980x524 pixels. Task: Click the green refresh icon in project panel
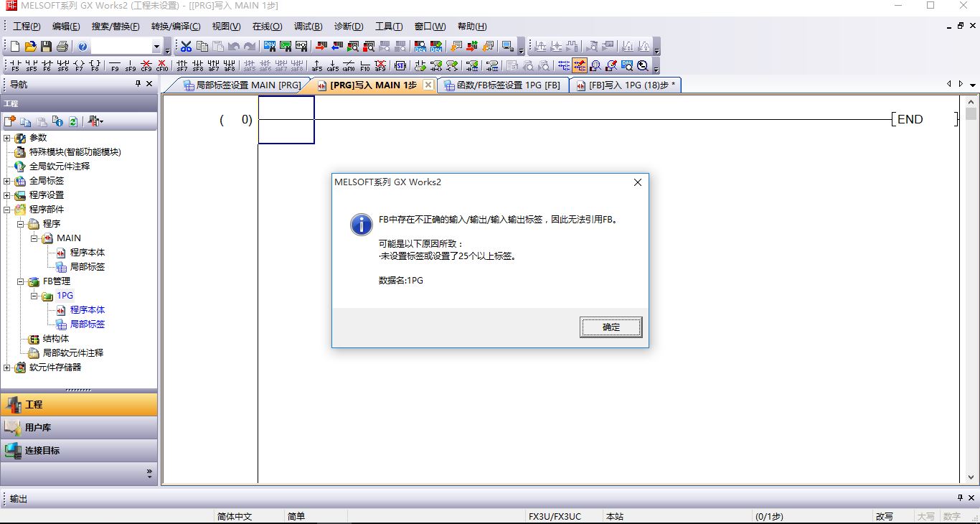(x=72, y=121)
